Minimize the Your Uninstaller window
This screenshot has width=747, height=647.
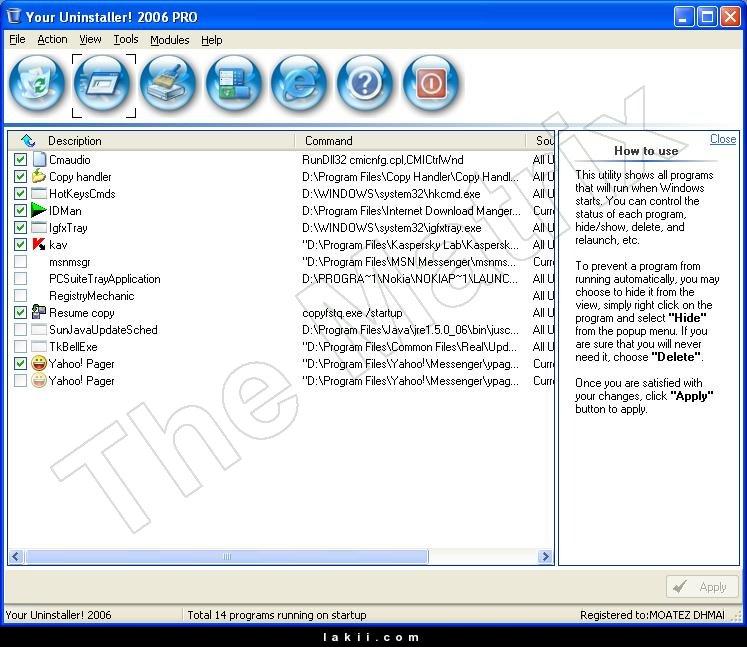pos(684,17)
